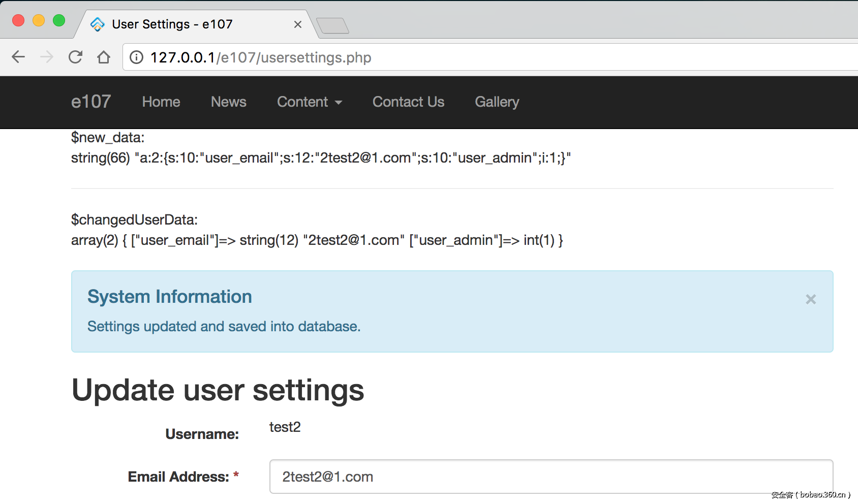858x504 pixels.
Task: Select the User Settings - e107 tab
Action: pos(172,24)
